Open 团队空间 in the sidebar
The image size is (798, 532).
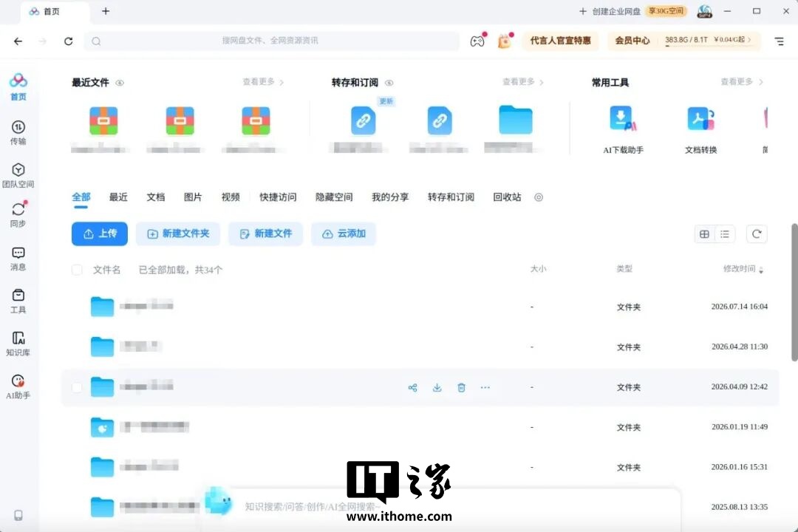coord(18,175)
